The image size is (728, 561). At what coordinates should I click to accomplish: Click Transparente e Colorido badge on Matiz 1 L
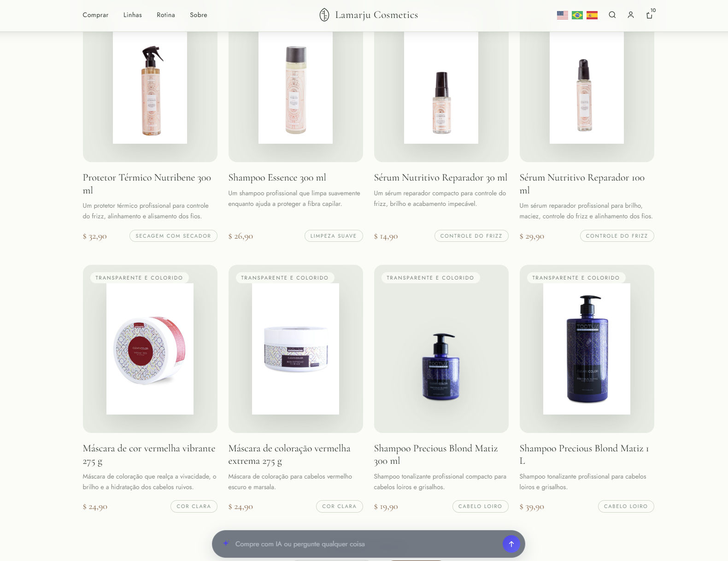click(x=576, y=278)
